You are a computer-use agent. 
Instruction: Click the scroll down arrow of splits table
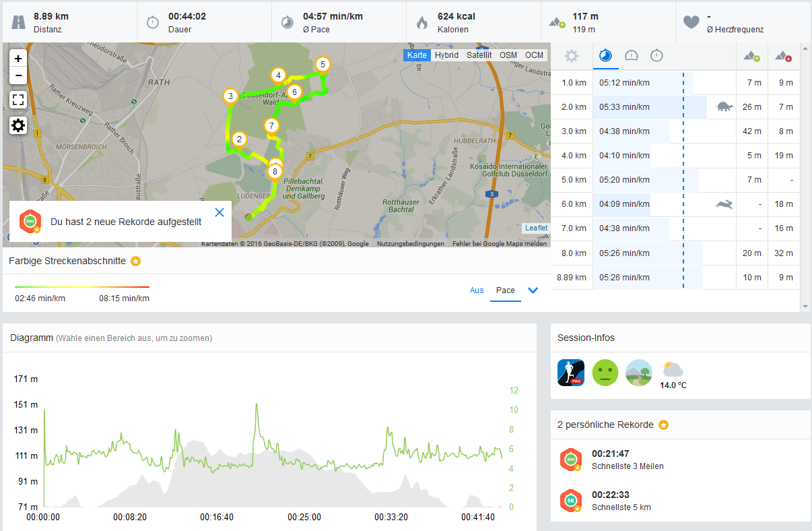tap(806, 307)
